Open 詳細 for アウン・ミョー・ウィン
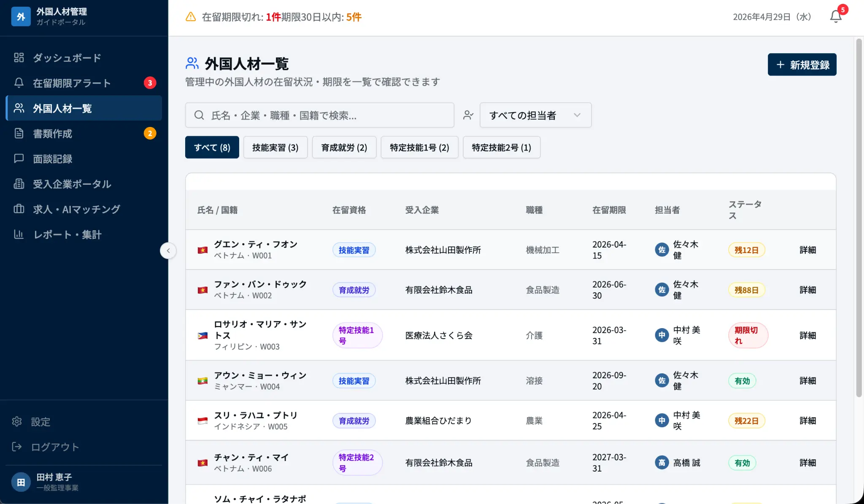This screenshot has width=864, height=504. coord(808,381)
